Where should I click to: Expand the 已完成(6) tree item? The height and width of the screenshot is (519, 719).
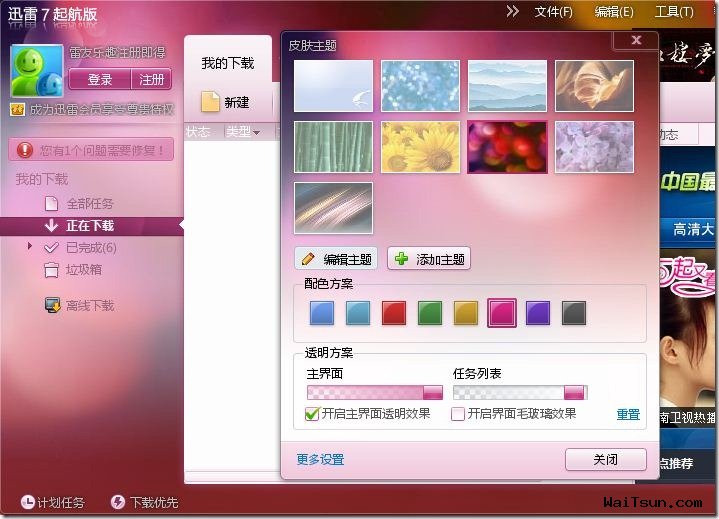[x=30, y=246]
